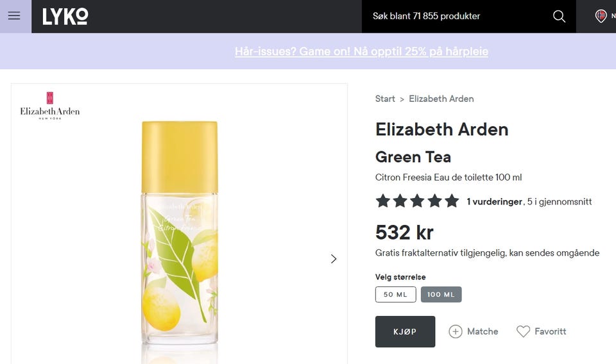Click the Elizabeth Arden product heading
Viewport: 616px width, 364px height.
(441, 129)
